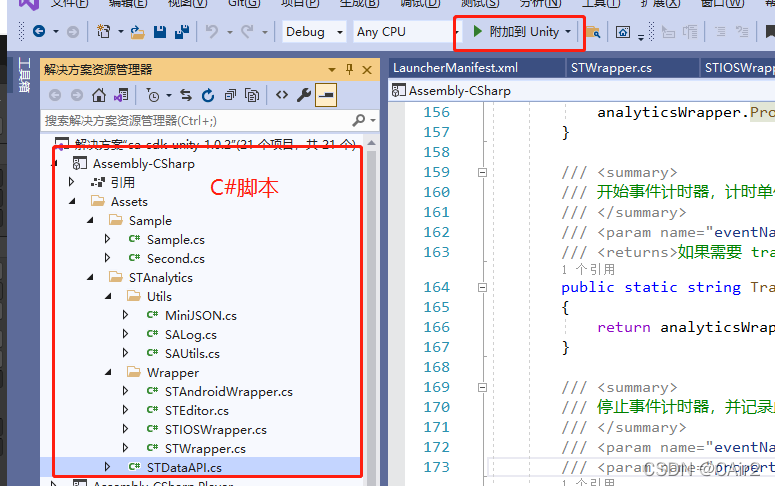
Task: Click the View Code angle-brackets icon
Action: [x=282, y=96]
